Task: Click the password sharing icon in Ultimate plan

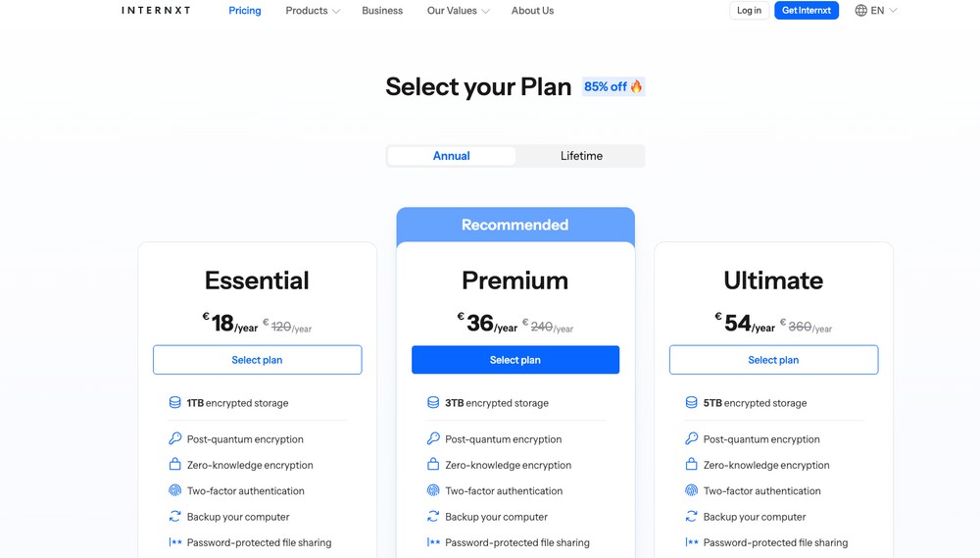Action: point(692,542)
